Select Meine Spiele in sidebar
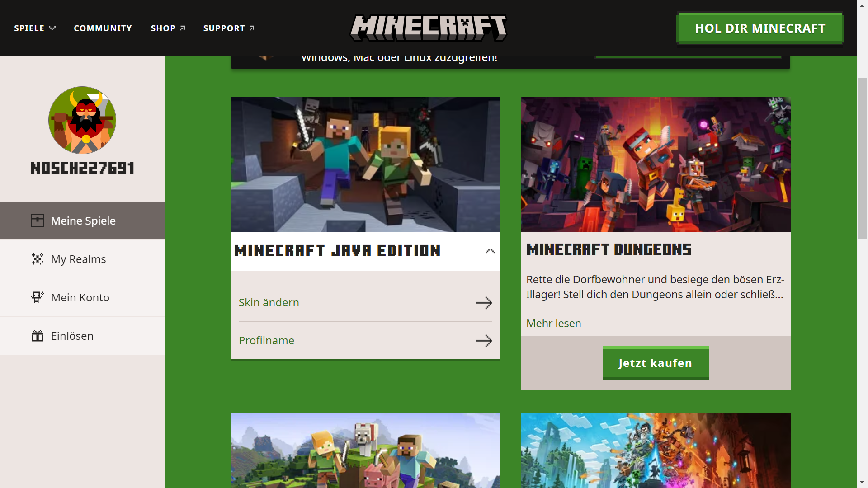 click(x=82, y=221)
